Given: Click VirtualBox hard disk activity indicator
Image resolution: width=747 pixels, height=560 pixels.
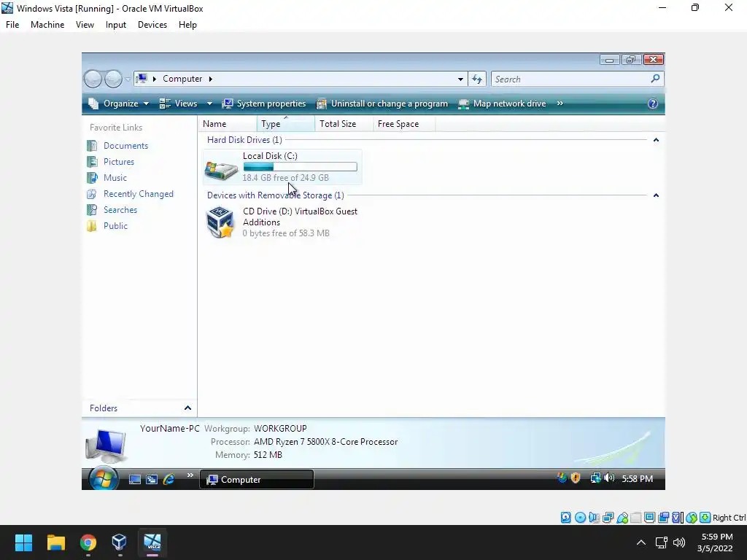Looking at the screenshot, I should click(x=566, y=518).
